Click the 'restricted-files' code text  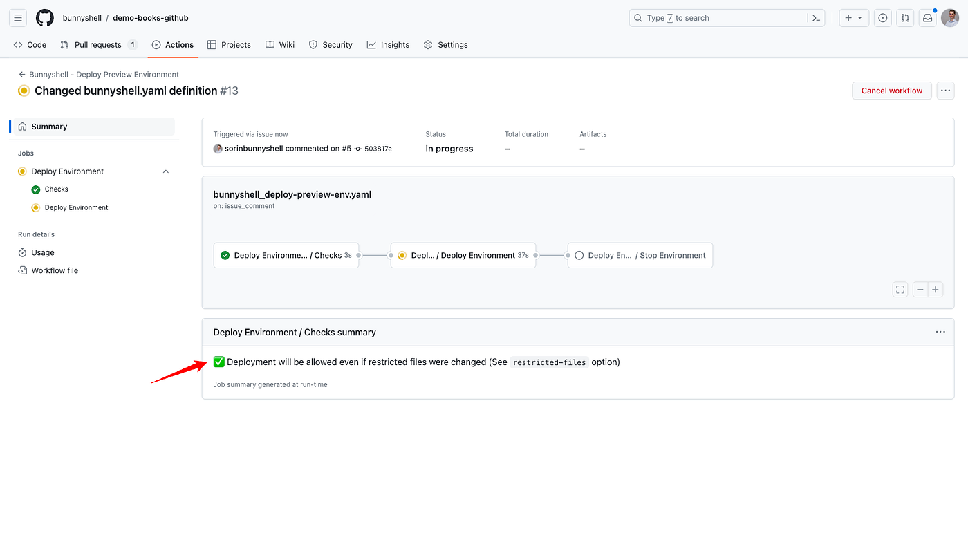click(550, 362)
